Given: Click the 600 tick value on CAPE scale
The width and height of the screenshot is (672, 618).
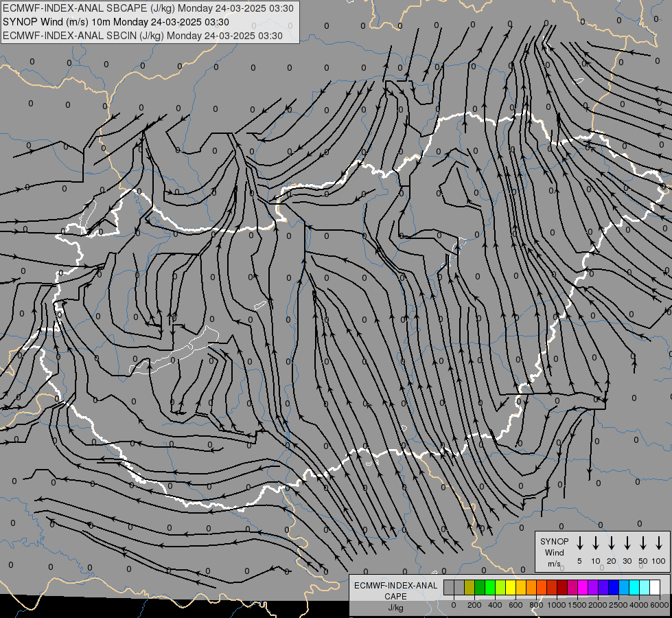Looking at the screenshot, I should 515,605.
